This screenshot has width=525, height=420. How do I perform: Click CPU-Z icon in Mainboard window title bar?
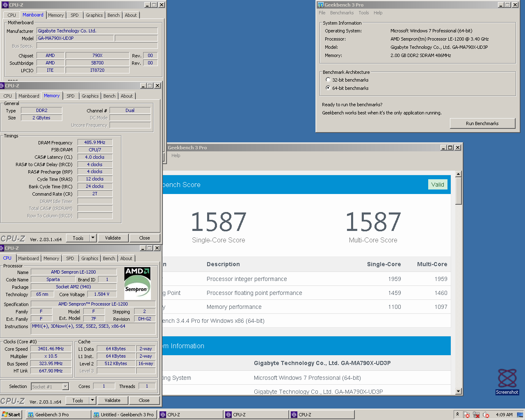[x=5, y=5]
